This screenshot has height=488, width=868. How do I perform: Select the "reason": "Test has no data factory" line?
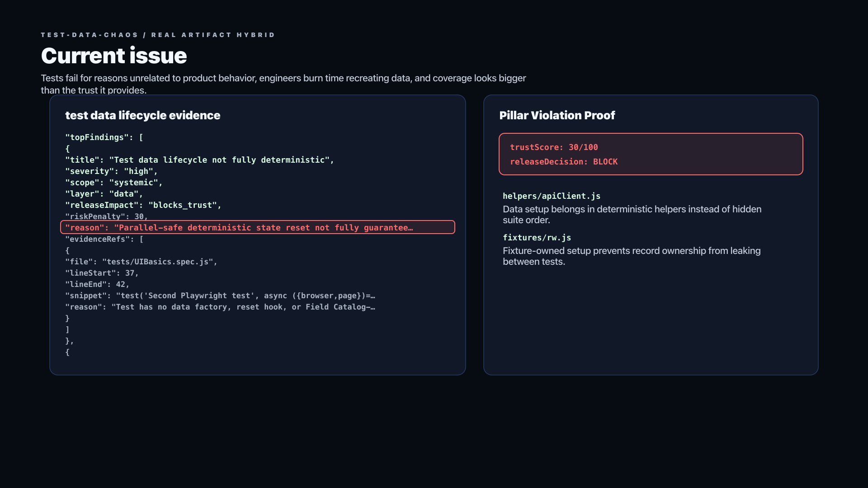220,307
